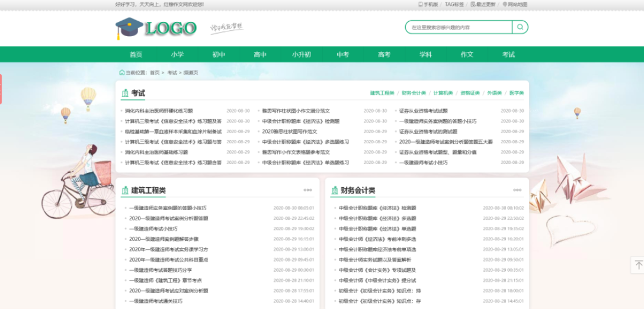Open the red side tab on left edge
Screen dimensions: 644x315
point(1,89)
